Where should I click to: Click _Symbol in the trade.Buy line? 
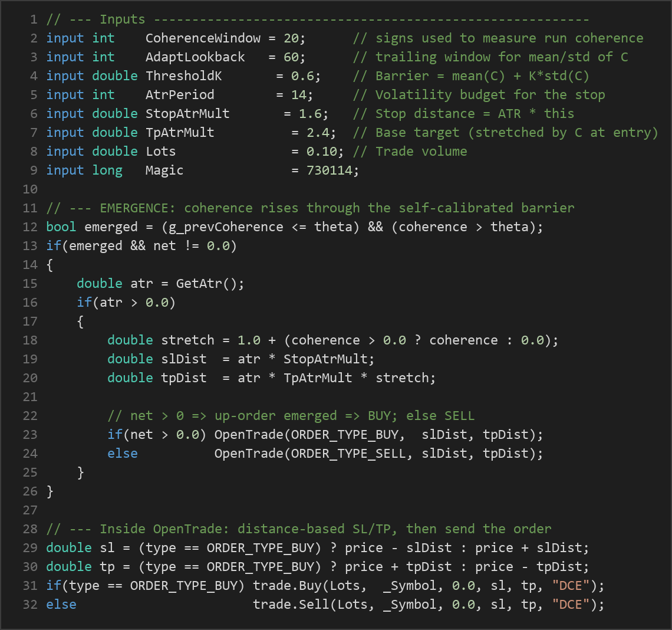[409, 585]
